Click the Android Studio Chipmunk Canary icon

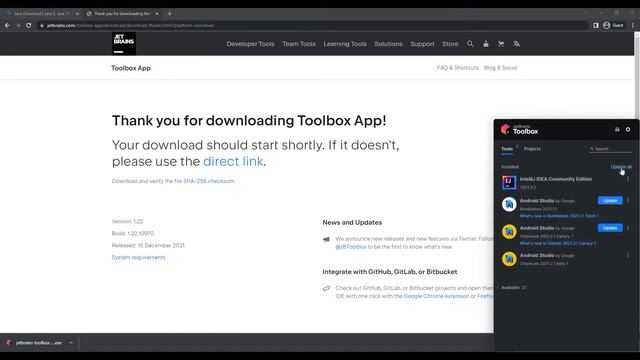click(509, 231)
